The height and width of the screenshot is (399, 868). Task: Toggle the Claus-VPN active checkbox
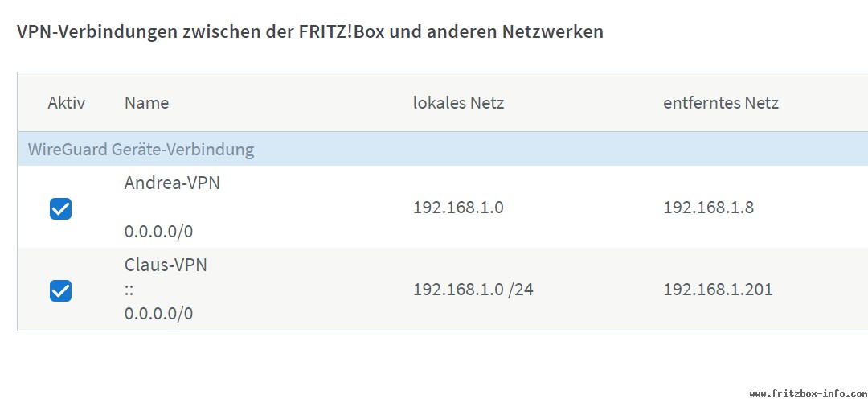[x=60, y=290]
